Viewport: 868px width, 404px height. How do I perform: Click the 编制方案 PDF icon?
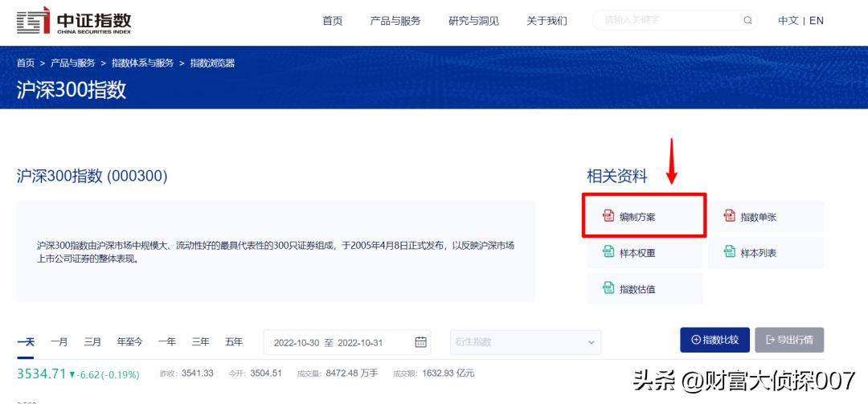click(x=608, y=216)
